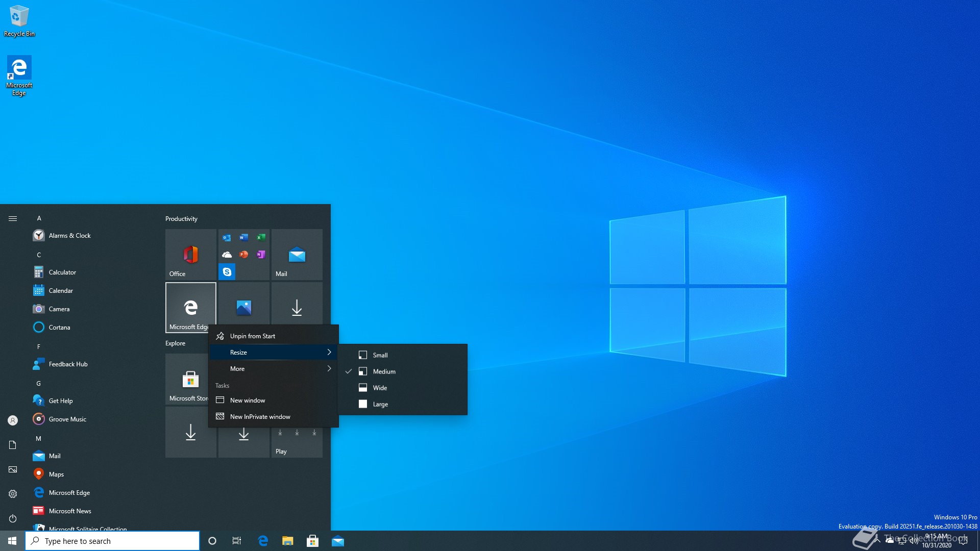Open Documents icon in Start sidebar
The height and width of the screenshot is (551, 980).
click(13, 445)
